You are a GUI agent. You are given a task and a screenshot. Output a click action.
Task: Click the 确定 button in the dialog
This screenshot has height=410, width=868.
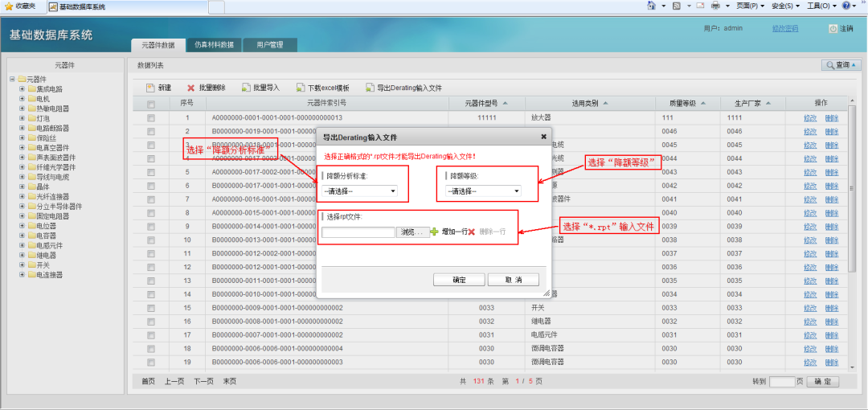(459, 280)
